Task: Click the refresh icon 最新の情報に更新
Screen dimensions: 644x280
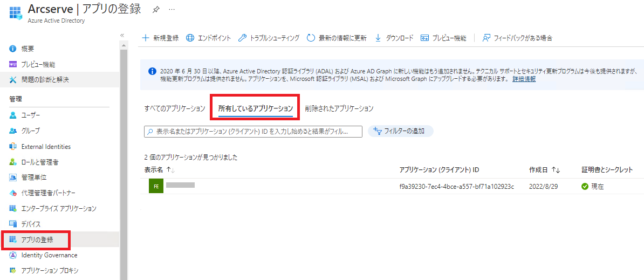Action: pos(311,38)
